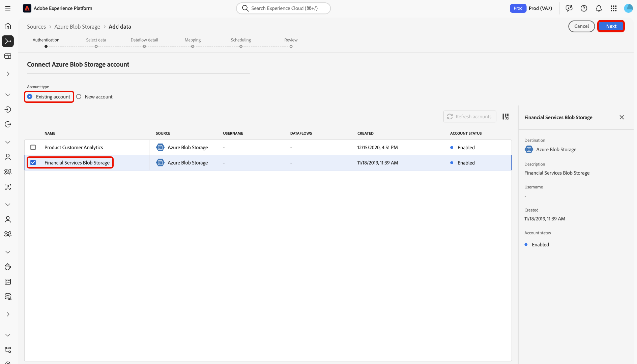
Task: Open the column settings icon beside Refresh accounts
Action: pyautogui.click(x=505, y=117)
